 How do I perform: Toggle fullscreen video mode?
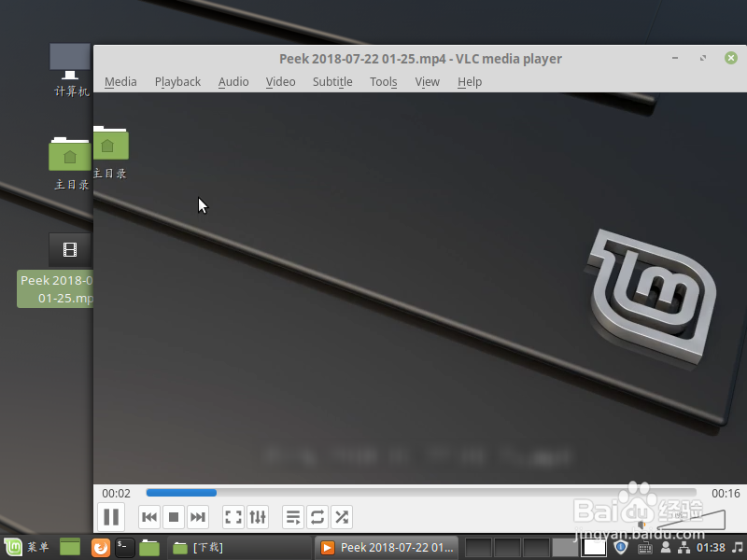coord(233,517)
